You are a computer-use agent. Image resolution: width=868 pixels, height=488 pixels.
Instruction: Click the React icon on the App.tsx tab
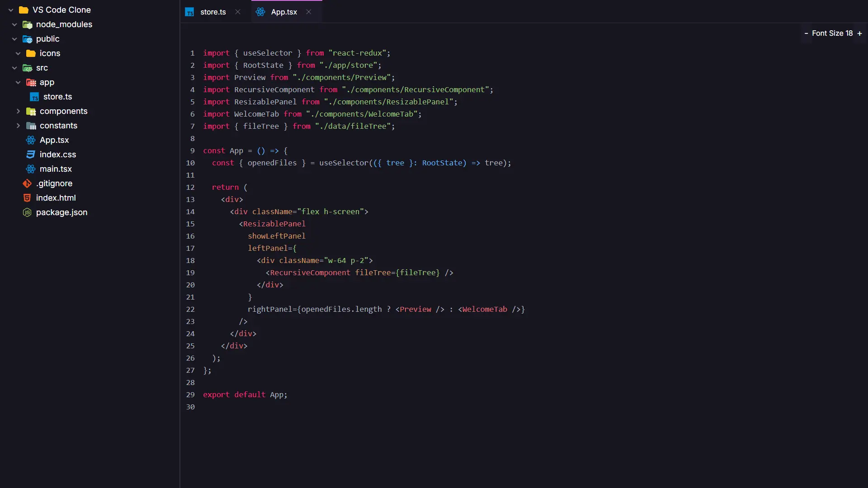pos(260,12)
